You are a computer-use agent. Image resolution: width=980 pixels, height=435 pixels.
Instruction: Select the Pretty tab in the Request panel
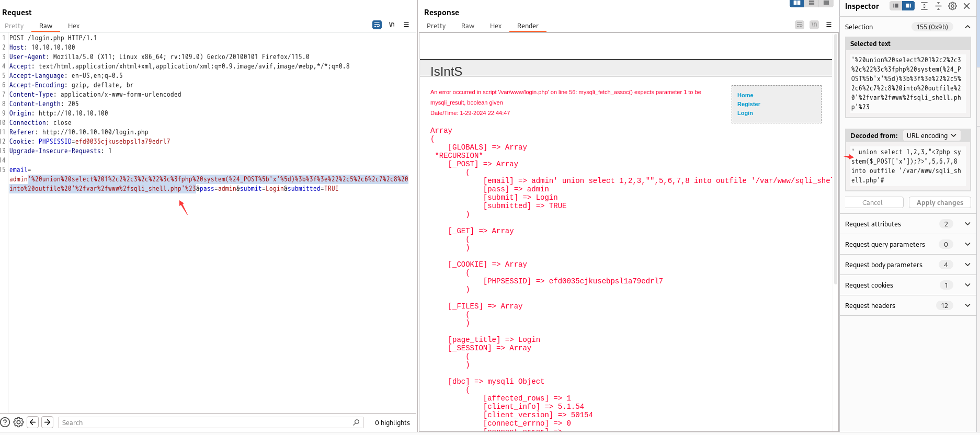click(14, 26)
